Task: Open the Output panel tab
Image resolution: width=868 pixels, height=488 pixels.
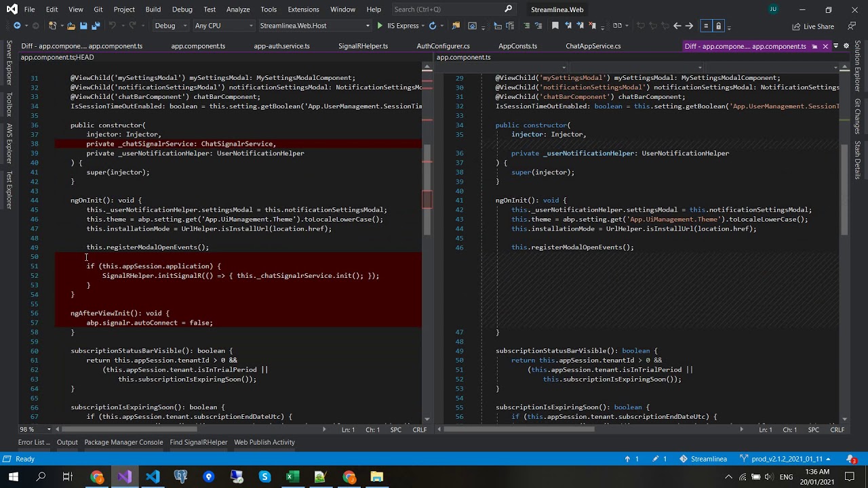Action: click(x=67, y=442)
